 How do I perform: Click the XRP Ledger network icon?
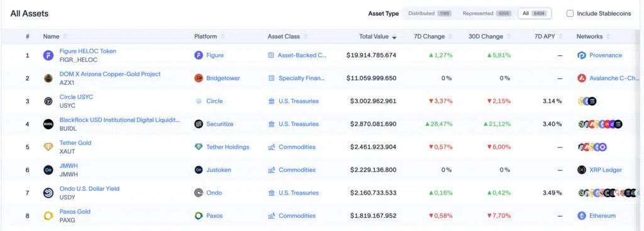pyautogui.click(x=582, y=170)
